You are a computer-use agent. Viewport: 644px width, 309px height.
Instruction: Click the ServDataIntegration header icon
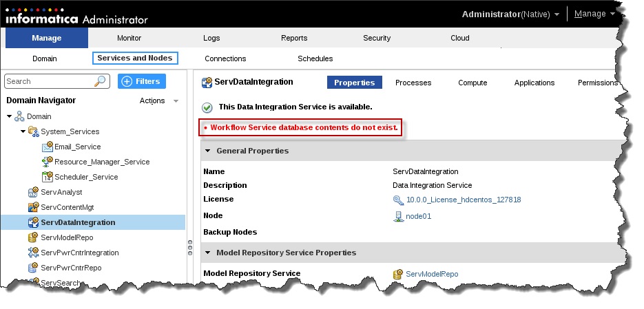pos(207,83)
